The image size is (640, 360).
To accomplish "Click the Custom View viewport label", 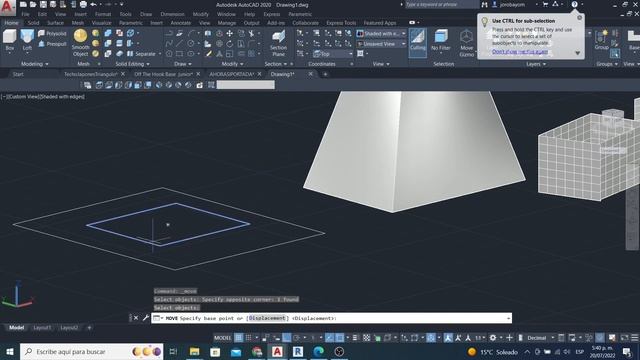I will point(24,97).
